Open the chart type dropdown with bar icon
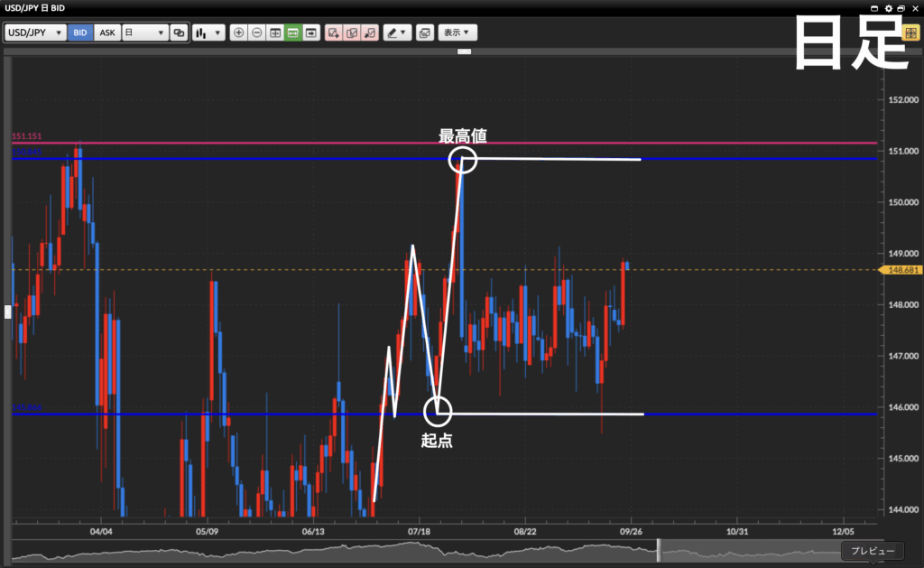Image resolution: width=924 pixels, height=568 pixels. (208, 33)
